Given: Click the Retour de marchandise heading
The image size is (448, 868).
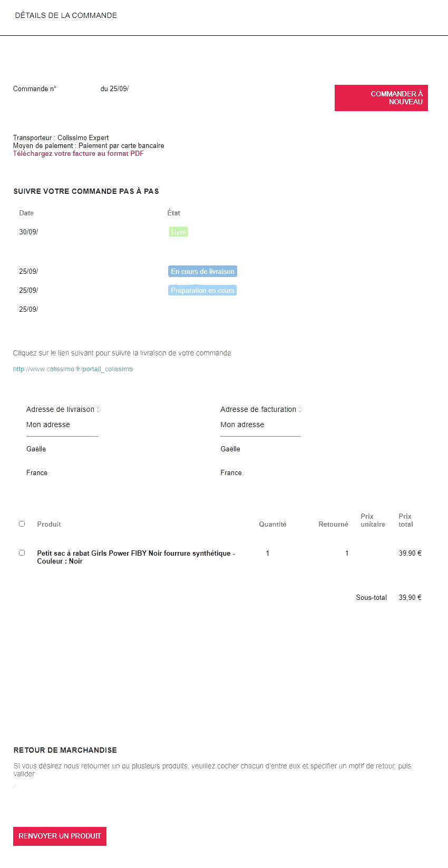Looking at the screenshot, I should pos(65,750).
